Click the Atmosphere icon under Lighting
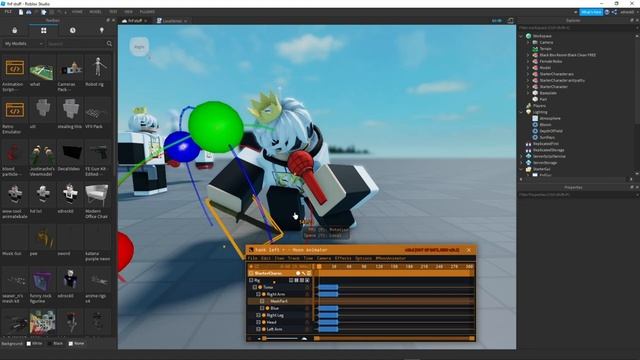Image resolution: width=640 pixels, height=360 pixels. click(535, 118)
